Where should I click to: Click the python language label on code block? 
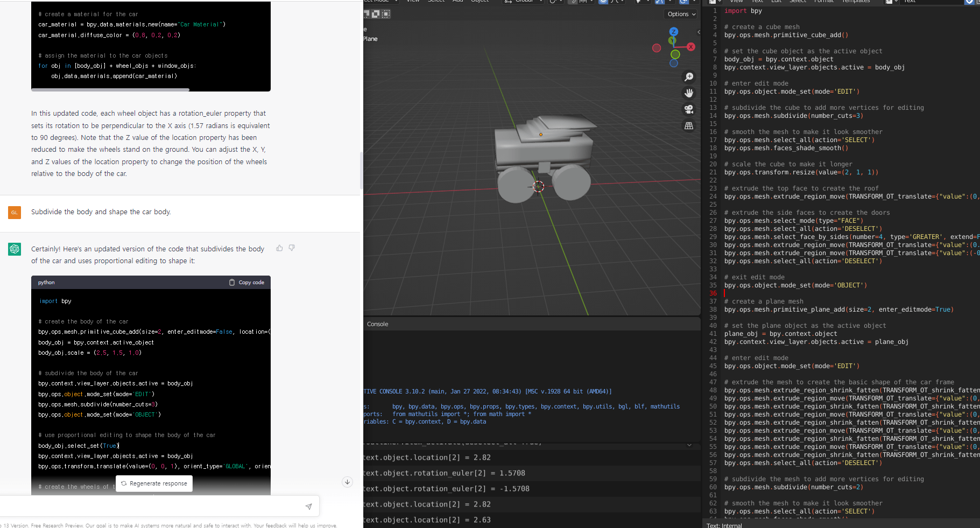(46, 283)
